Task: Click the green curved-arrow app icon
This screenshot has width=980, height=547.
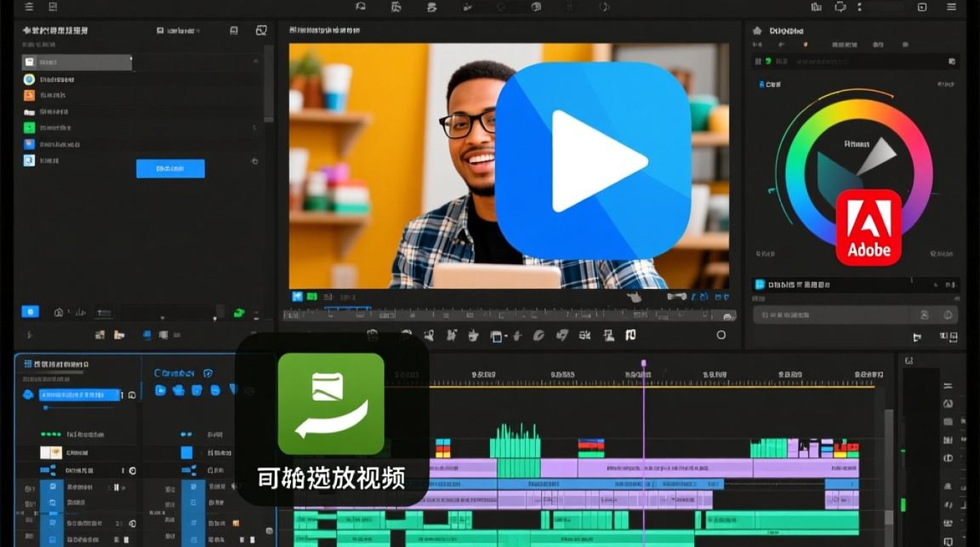Action: click(331, 404)
